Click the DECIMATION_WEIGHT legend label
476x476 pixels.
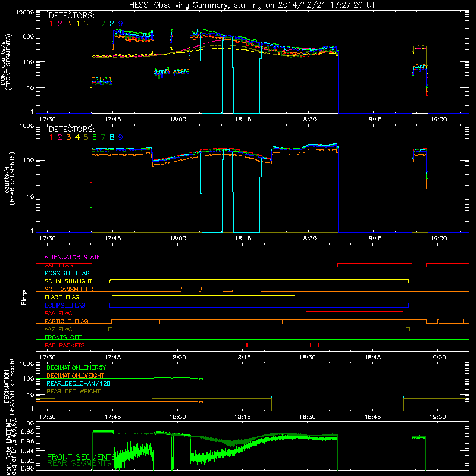coord(76,375)
